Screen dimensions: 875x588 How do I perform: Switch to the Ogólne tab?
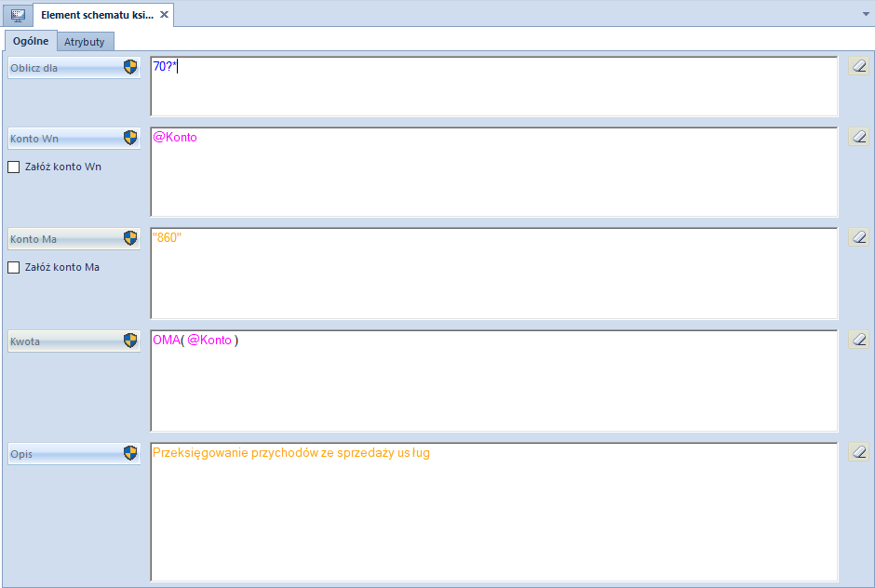[x=31, y=41]
